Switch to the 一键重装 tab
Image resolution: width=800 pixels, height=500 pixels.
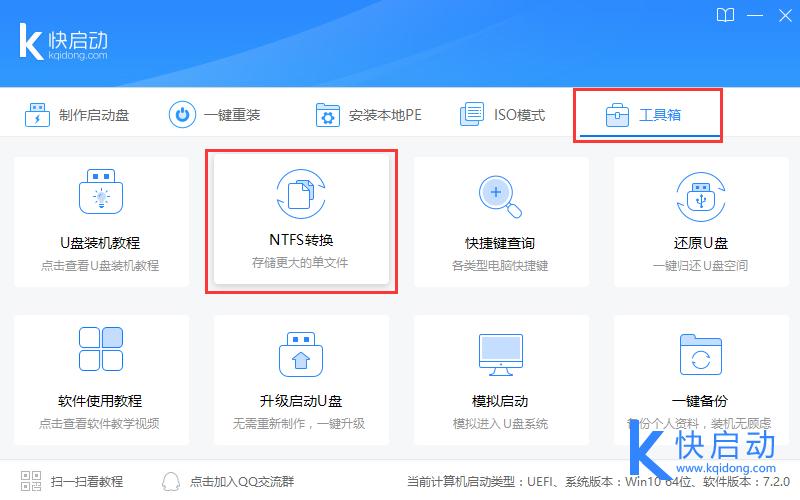(215, 115)
